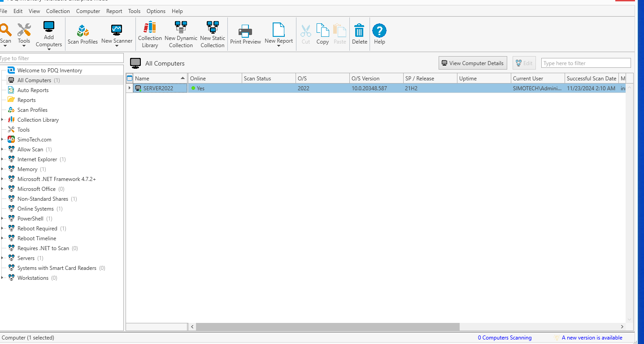The image size is (644, 344).
Task: Select the SimoTech.com Active Directory node
Action: click(34, 140)
